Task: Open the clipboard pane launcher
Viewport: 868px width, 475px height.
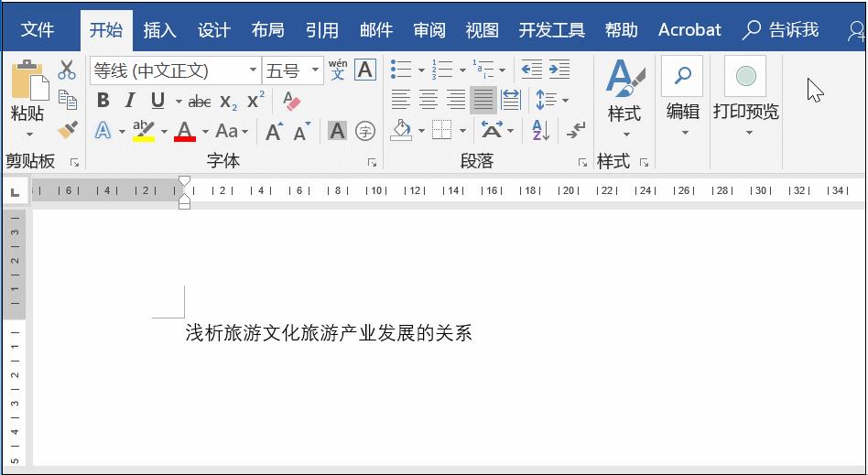Action: 74,163
